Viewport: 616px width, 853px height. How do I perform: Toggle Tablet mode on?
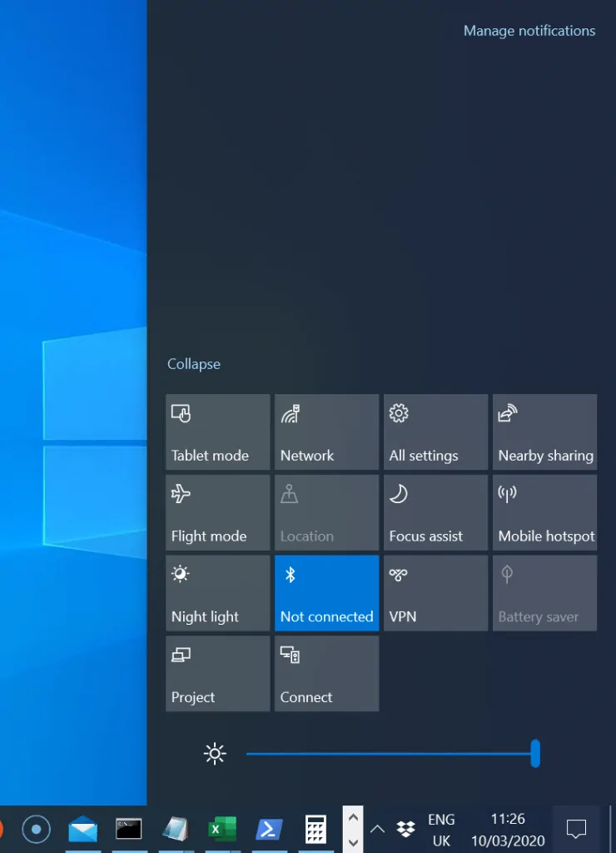(217, 432)
